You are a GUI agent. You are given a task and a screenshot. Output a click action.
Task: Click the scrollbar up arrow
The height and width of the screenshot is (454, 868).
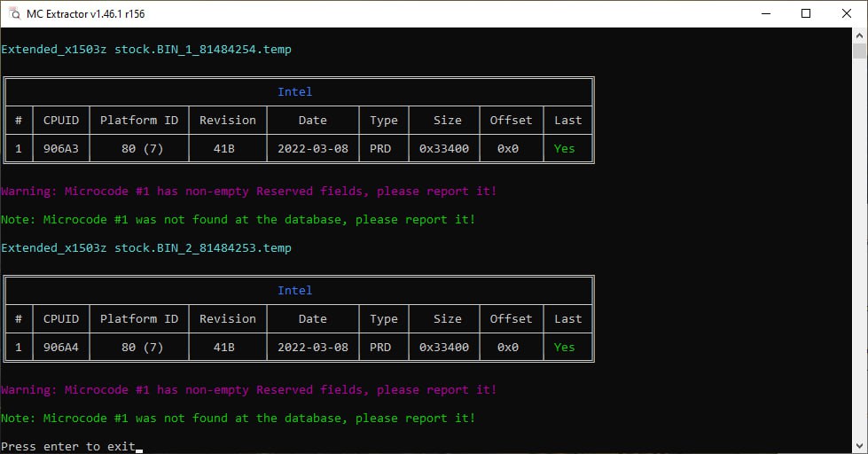click(x=859, y=36)
